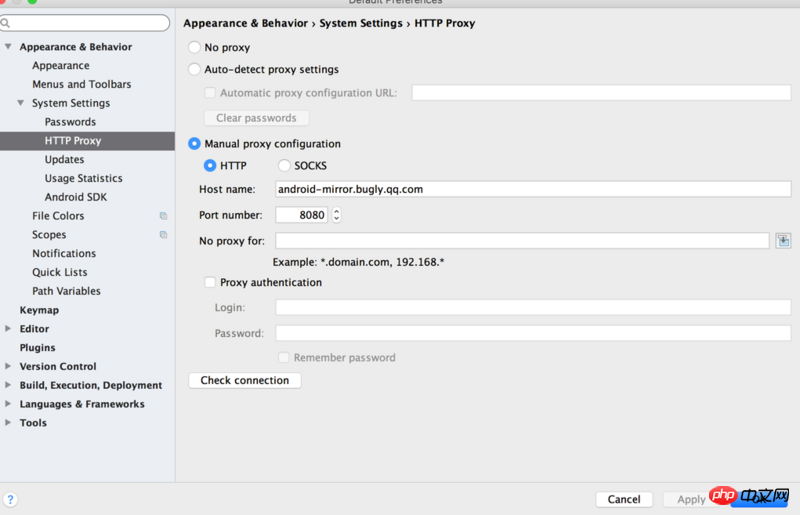
Task: Click the project-level icon next to File Colors
Action: click(163, 216)
